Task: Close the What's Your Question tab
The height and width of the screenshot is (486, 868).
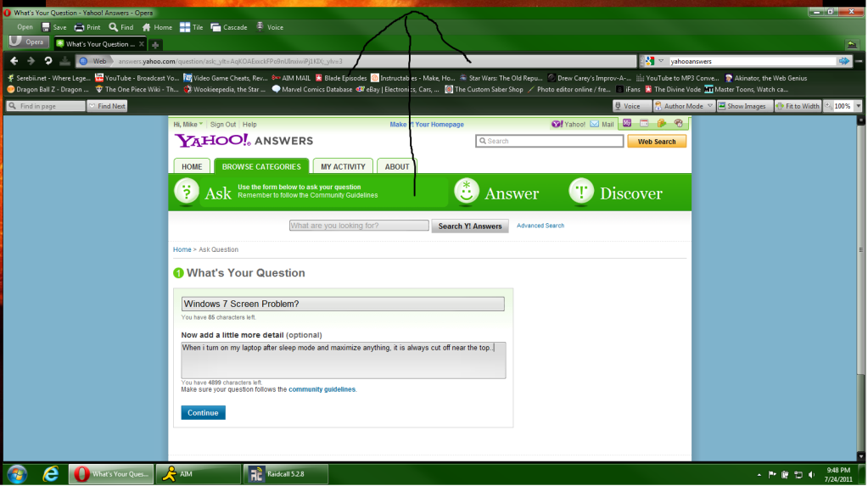Action: pyautogui.click(x=142, y=44)
